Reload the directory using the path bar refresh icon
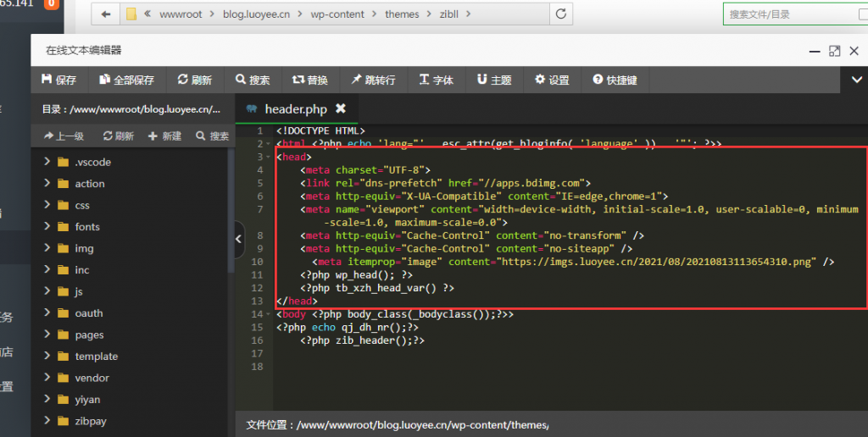This screenshot has width=868, height=437. click(x=561, y=14)
